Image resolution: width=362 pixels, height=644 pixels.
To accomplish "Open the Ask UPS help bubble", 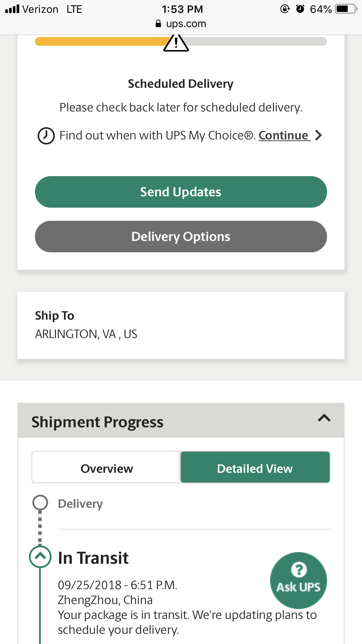I will 298,580.
